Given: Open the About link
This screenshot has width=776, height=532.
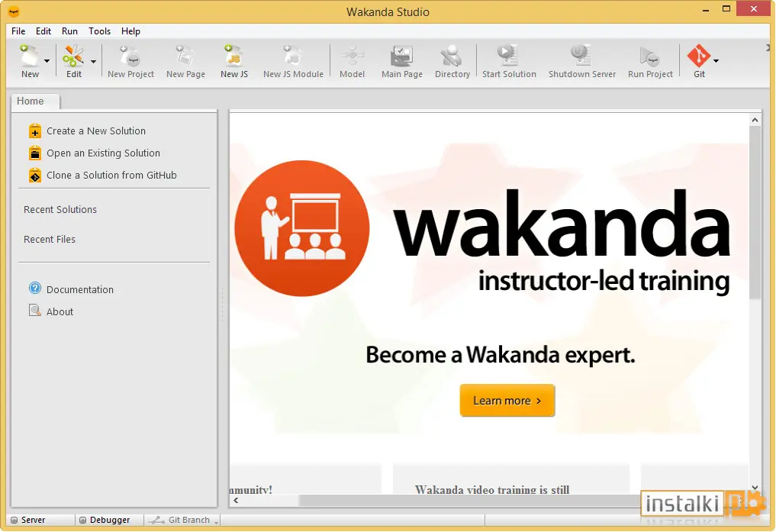Looking at the screenshot, I should 60,311.
